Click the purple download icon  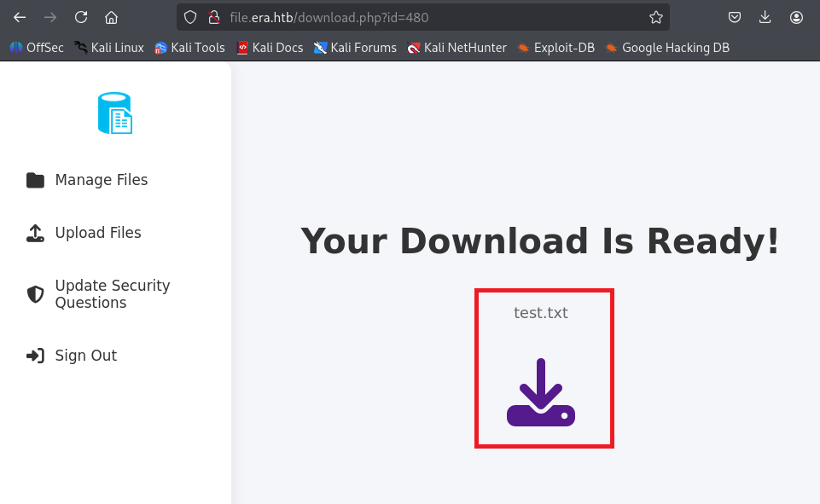pos(541,392)
